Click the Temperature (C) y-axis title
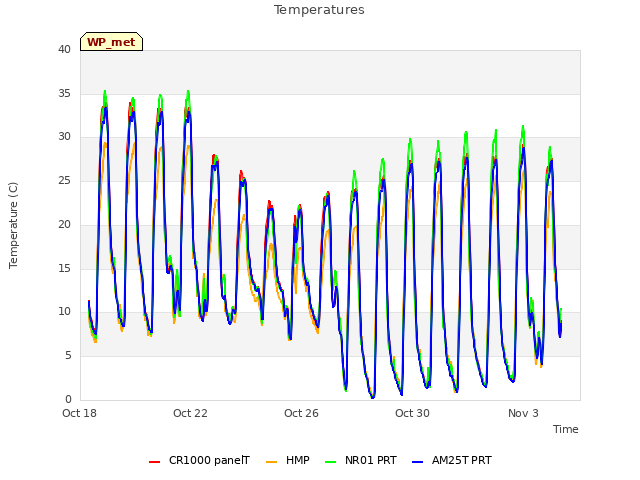 [13, 225]
